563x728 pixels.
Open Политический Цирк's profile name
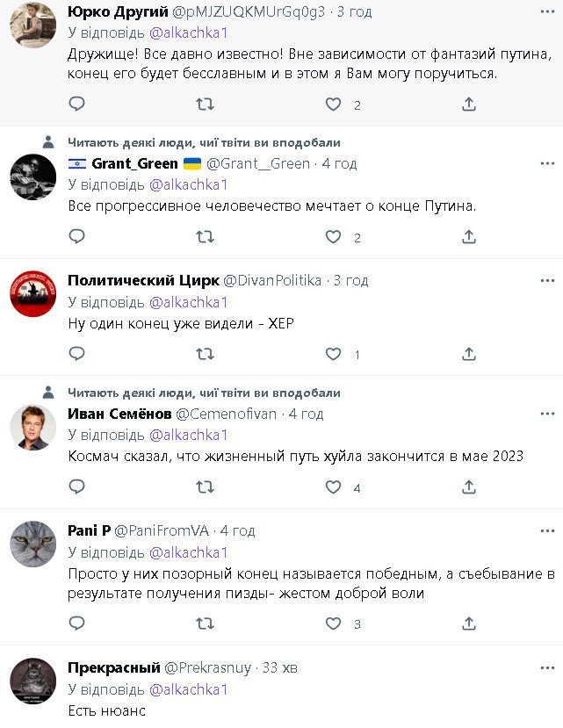(143, 281)
